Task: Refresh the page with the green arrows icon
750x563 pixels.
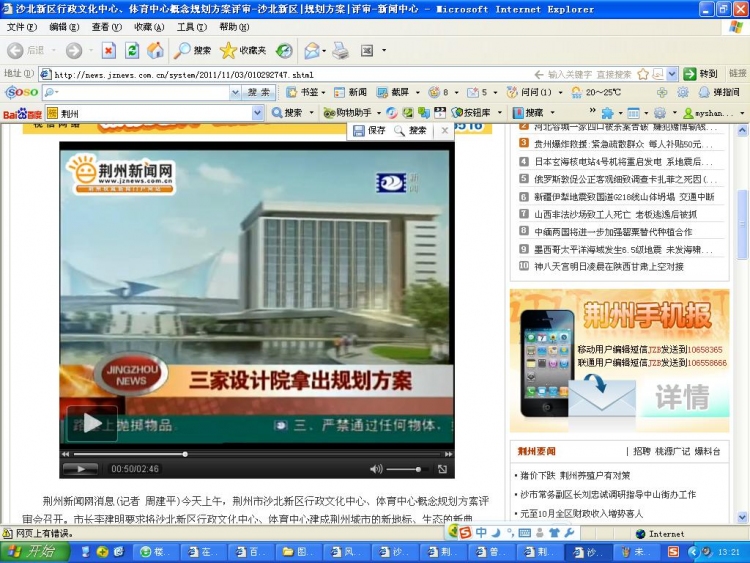Action: [x=132, y=50]
